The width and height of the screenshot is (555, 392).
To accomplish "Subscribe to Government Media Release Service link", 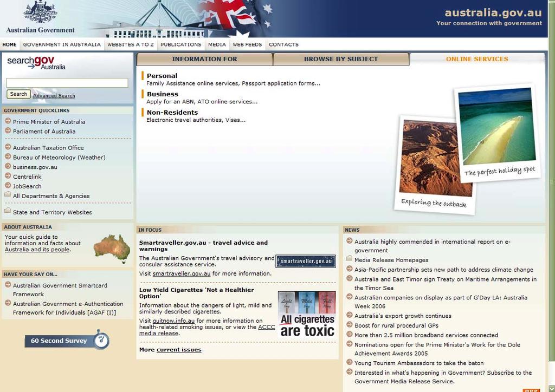I will pyautogui.click(x=443, y=377).
